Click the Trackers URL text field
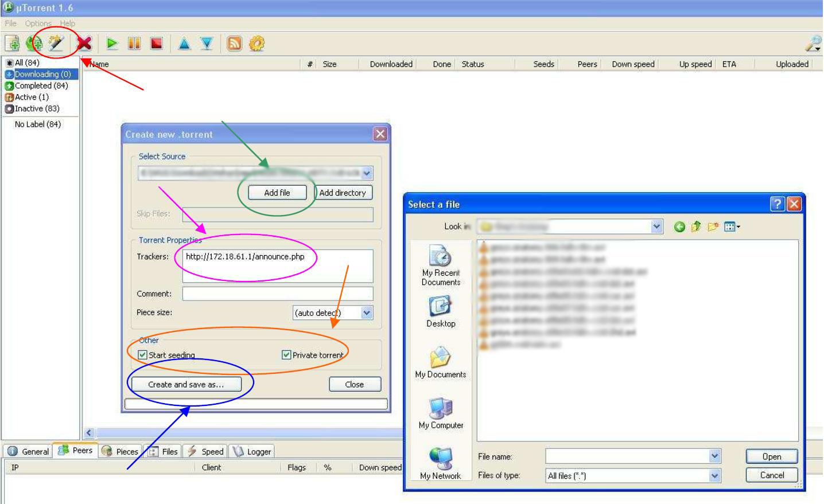This screenshot has width=824, height=504. tap(278, 265)
